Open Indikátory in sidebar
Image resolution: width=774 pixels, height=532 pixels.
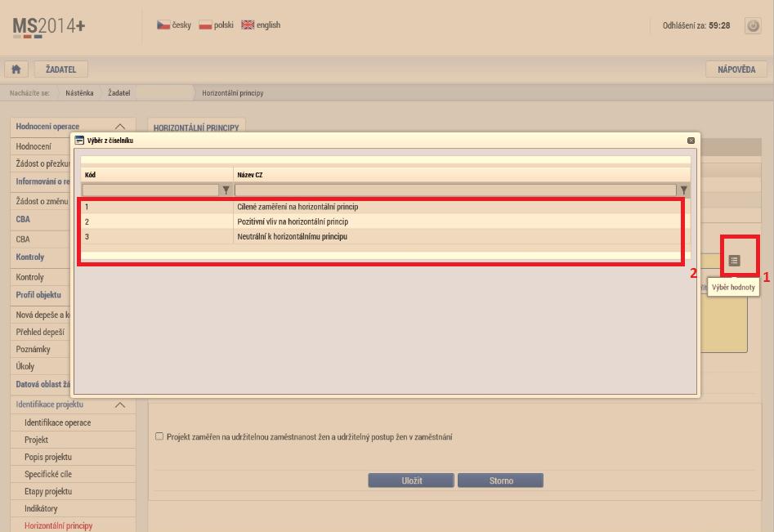[41, 508]
